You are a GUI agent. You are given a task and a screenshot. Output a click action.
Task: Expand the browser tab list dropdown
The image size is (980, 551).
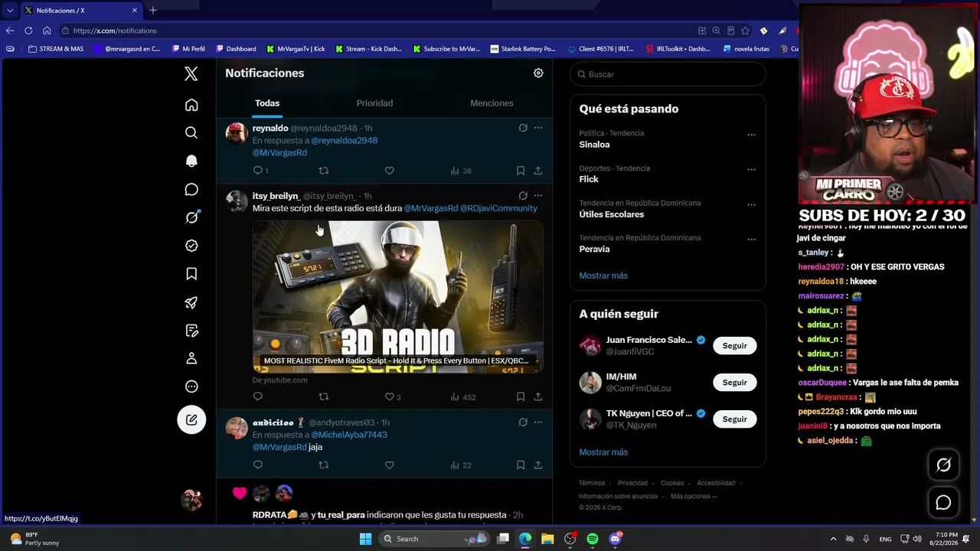tap(10, 10)
